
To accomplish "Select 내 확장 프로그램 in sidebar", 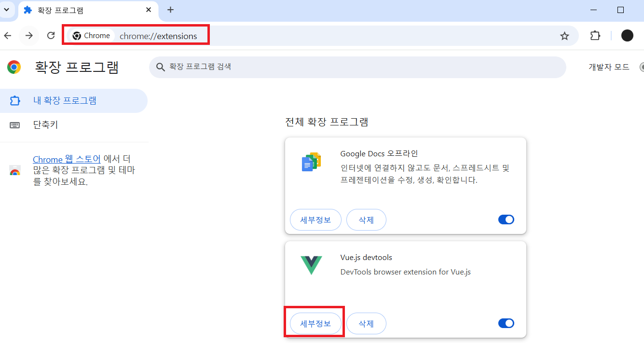I will [73, 101].
